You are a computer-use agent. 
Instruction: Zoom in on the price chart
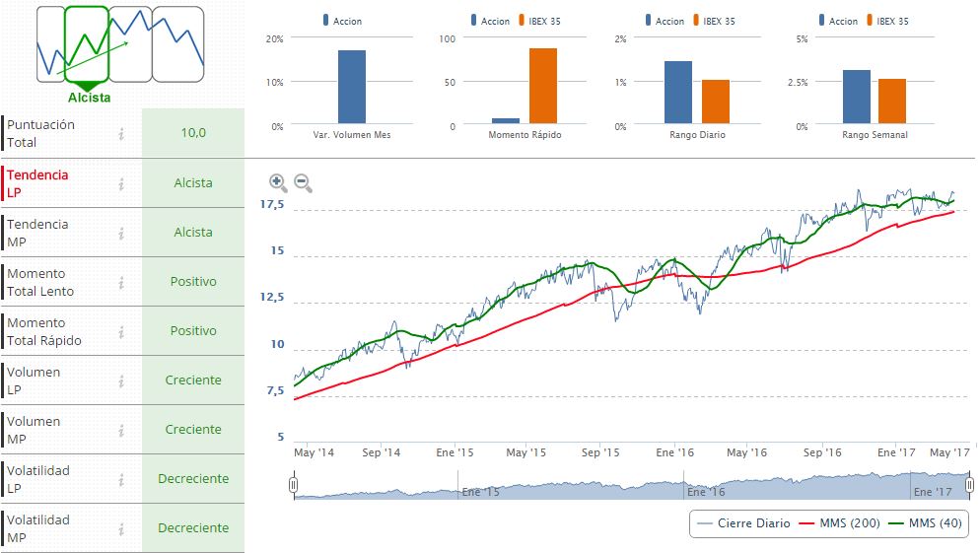[x=278, y=182]
